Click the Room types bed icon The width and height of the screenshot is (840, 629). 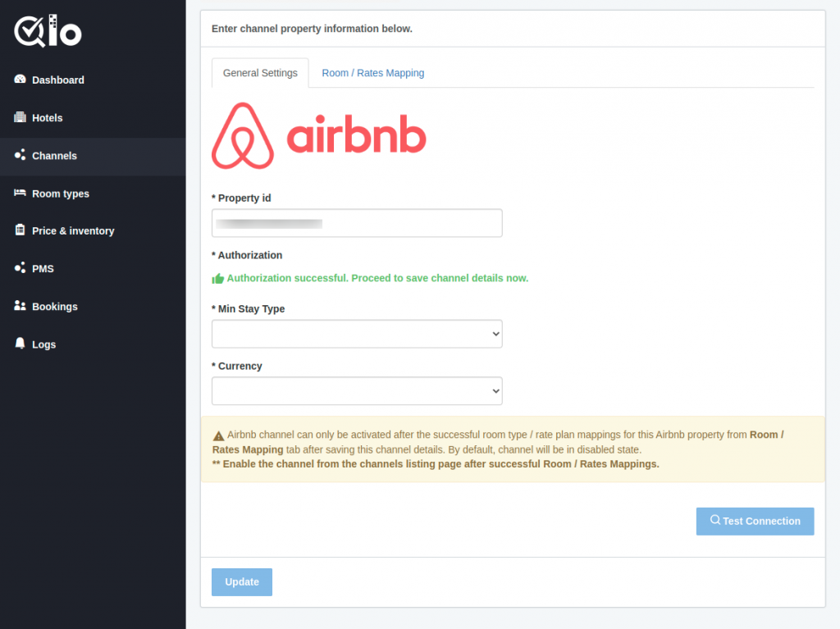tap(20, 193)
